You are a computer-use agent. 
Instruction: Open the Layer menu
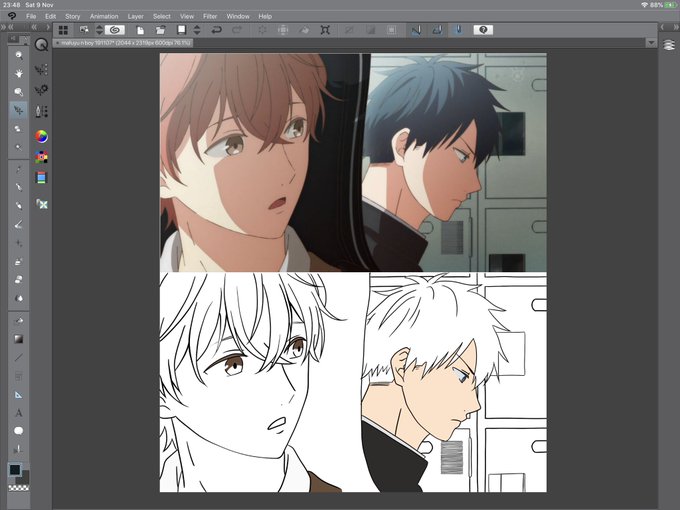(135, 16)
